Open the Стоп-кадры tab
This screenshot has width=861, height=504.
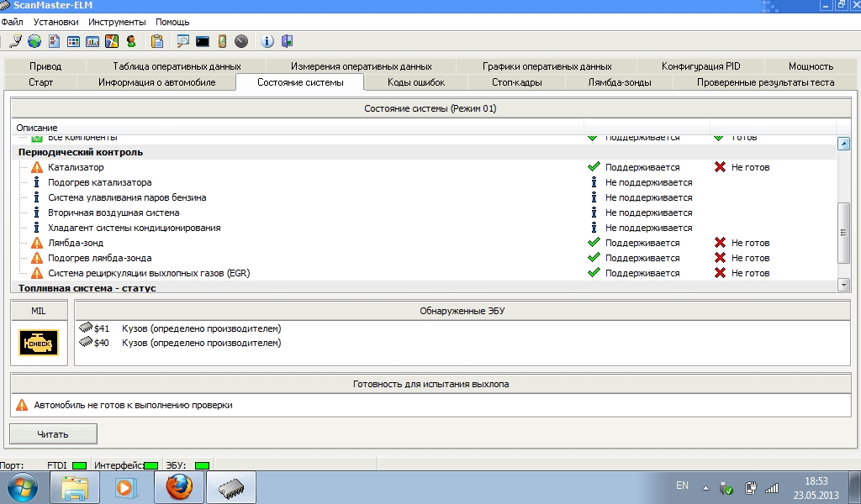(516, 82)
